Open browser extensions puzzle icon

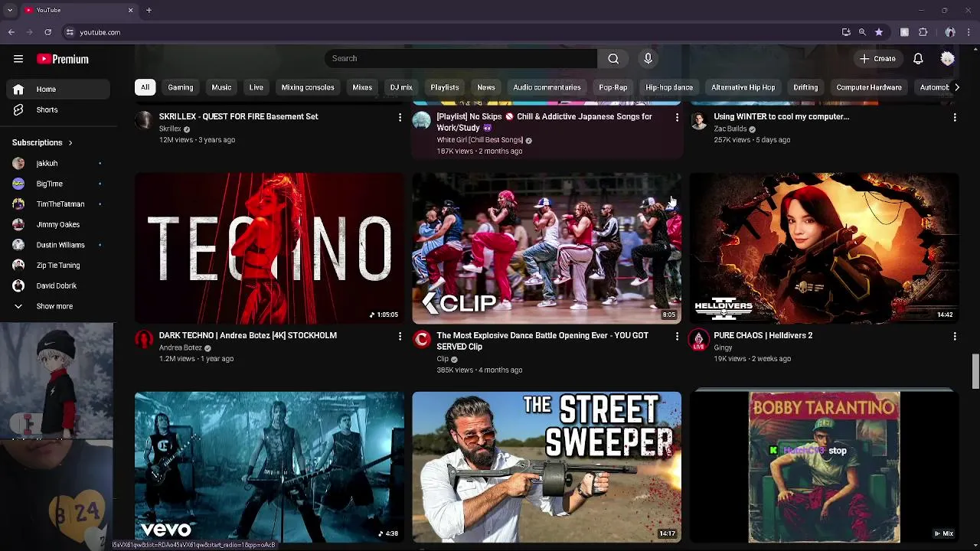[x=923, y=32]
